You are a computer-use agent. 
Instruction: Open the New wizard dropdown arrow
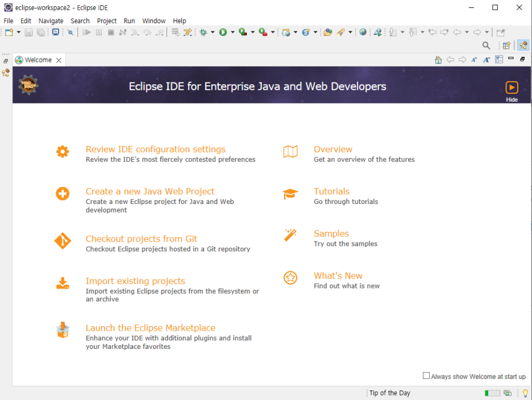[18, 32]
